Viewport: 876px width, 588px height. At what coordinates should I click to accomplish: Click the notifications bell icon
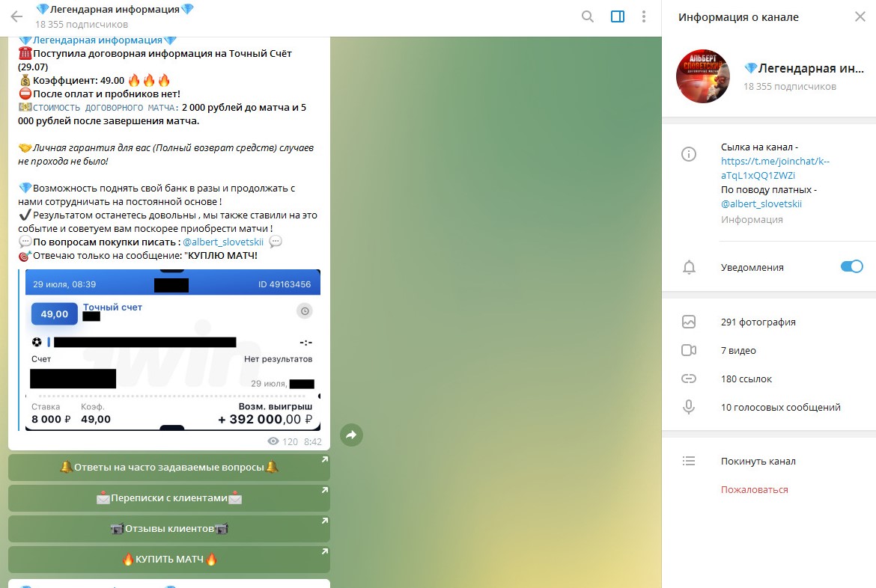689,268
